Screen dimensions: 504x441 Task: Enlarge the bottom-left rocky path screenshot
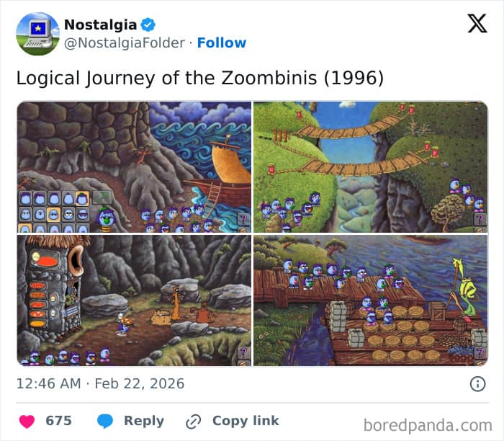tap(134, 300)
